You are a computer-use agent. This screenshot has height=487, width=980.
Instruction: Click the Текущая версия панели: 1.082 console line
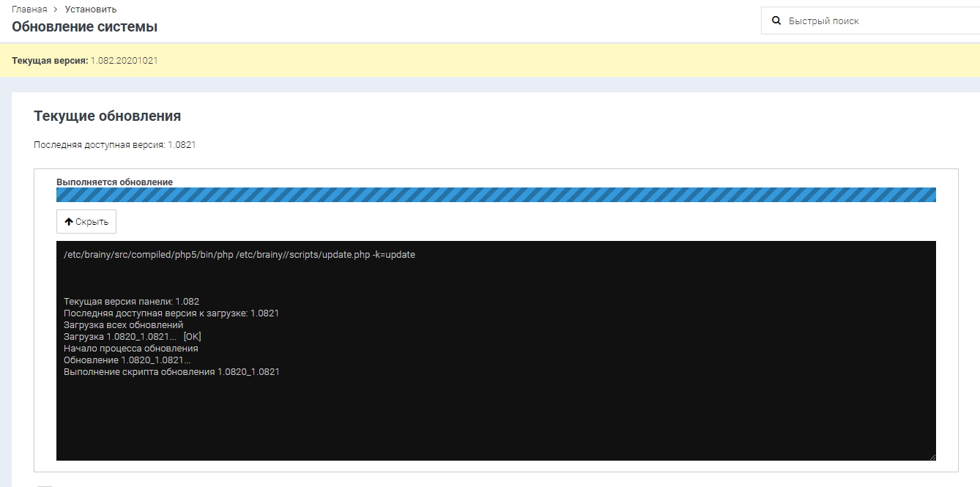pyautogui.click(x=131, y=301)
